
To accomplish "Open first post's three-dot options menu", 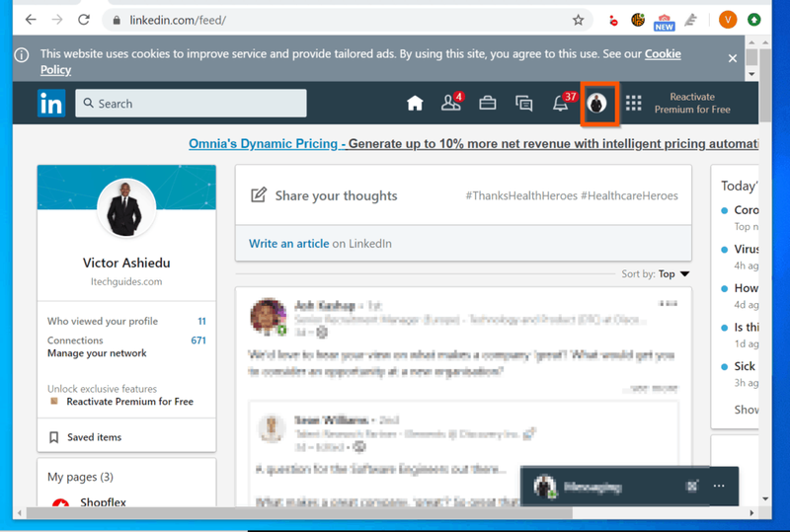I will click(669, 303).
